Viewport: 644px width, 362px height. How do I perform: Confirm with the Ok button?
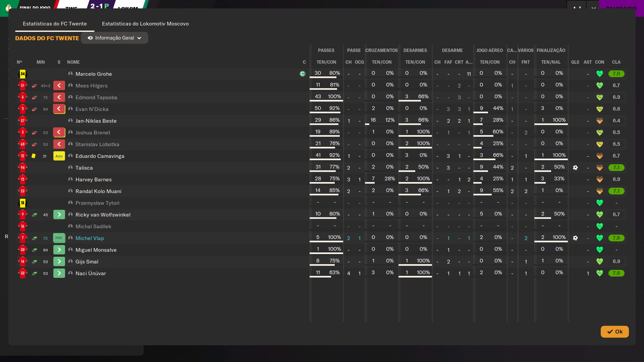click(x=614, y=331)
